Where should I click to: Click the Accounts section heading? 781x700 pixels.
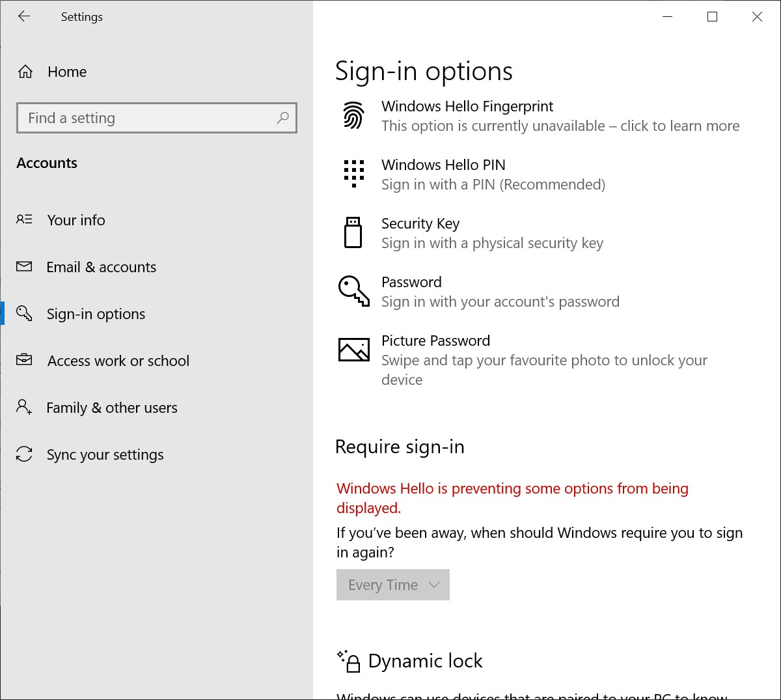click(x=47, y=163)
